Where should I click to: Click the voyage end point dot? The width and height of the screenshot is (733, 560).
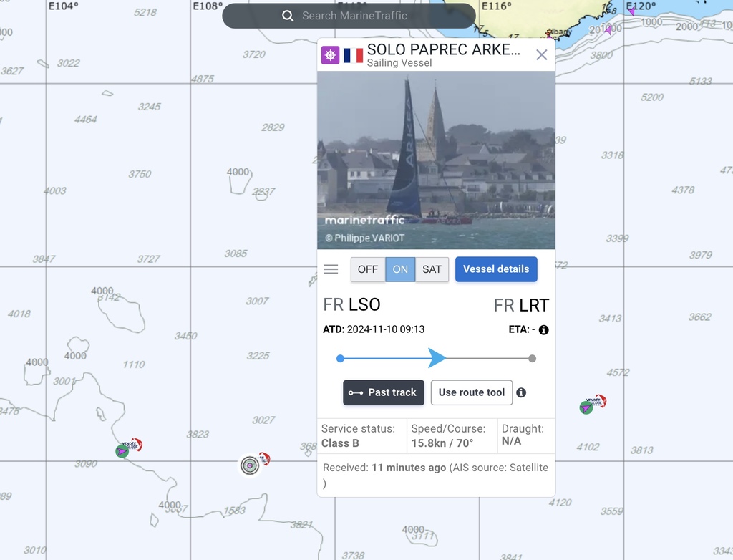click(x=532, y=358)
